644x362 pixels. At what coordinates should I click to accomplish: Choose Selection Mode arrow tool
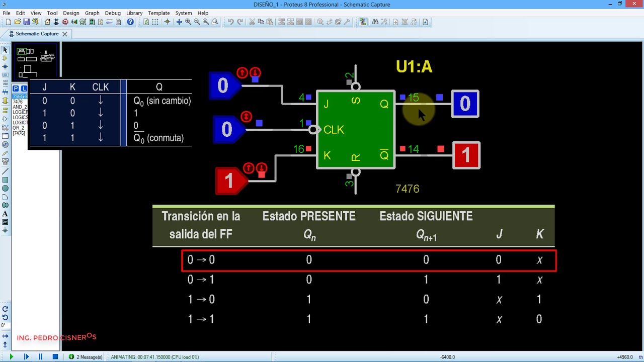tap(5, 50)
